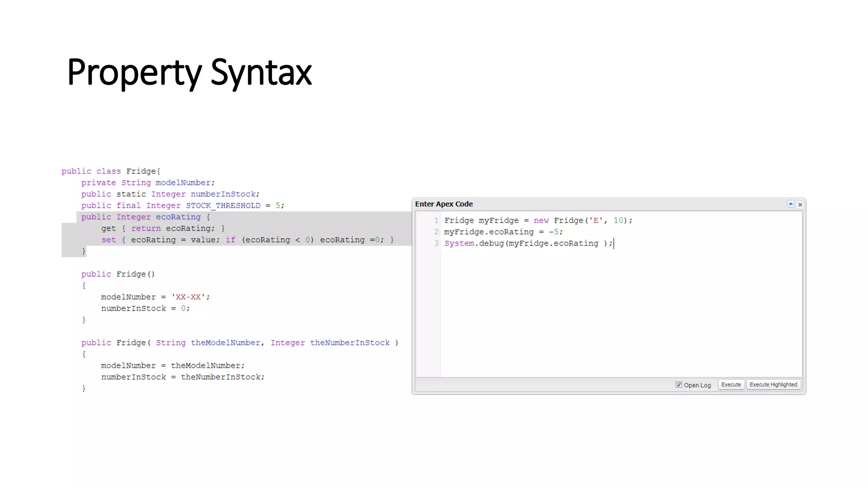Viewport: 868px width, 488px height.
Task: Click the line public class Fridge{
Action: [111, 171]
